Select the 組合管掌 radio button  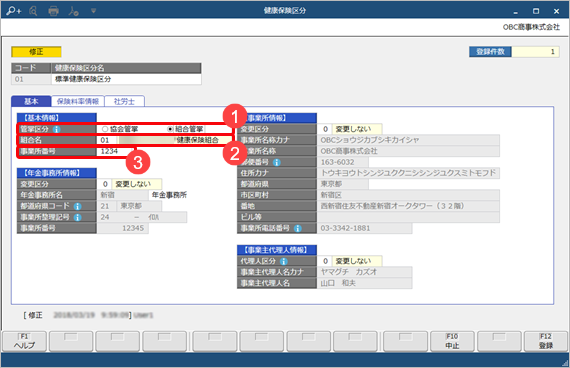coord(170,129)
